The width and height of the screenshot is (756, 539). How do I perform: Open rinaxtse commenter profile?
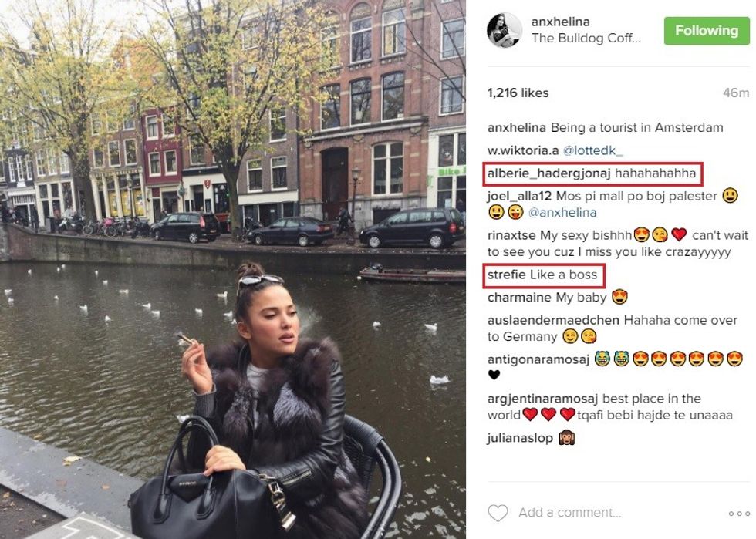coord(511,235)
